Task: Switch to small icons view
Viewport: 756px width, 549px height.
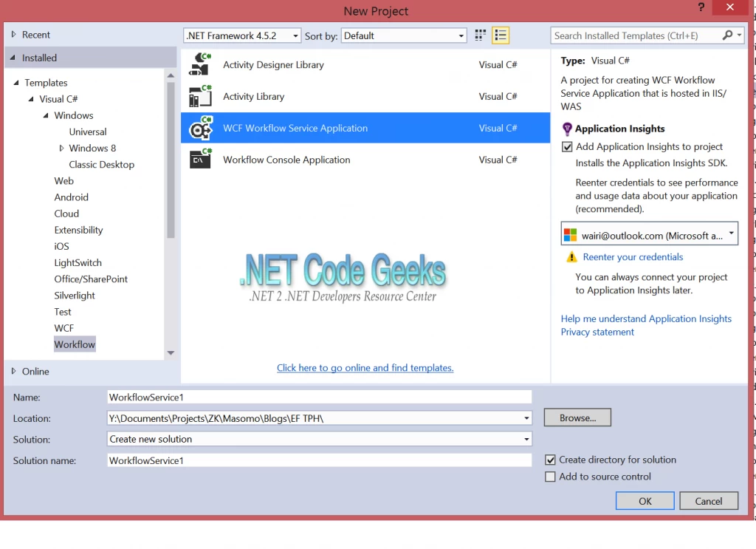Action: click(481, 35)
